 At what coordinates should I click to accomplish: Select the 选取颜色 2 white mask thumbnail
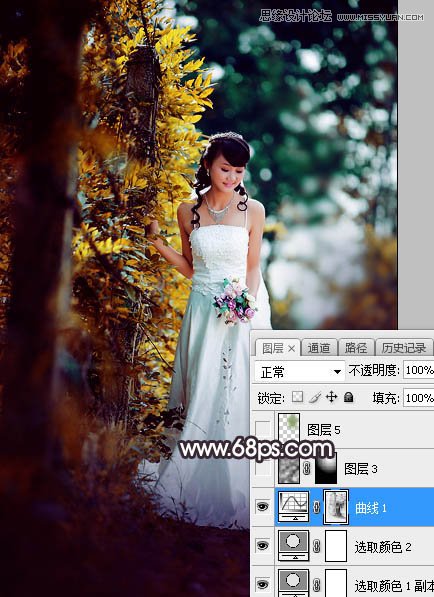click(336, 546)
